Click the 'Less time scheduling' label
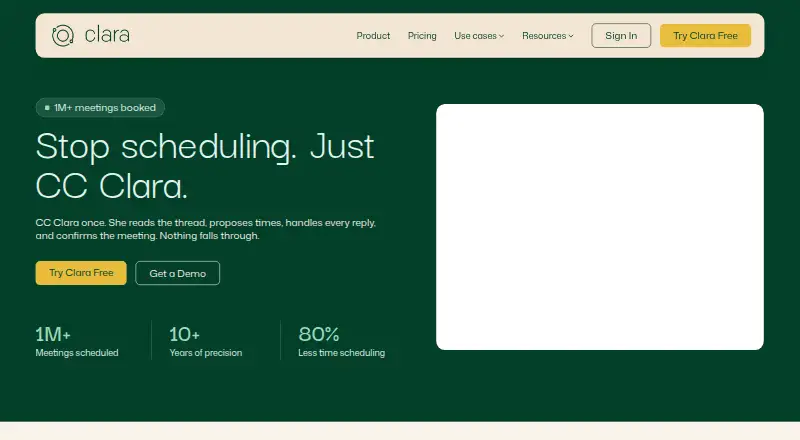The height and width of the screenshot is (440, 800). 342,353
